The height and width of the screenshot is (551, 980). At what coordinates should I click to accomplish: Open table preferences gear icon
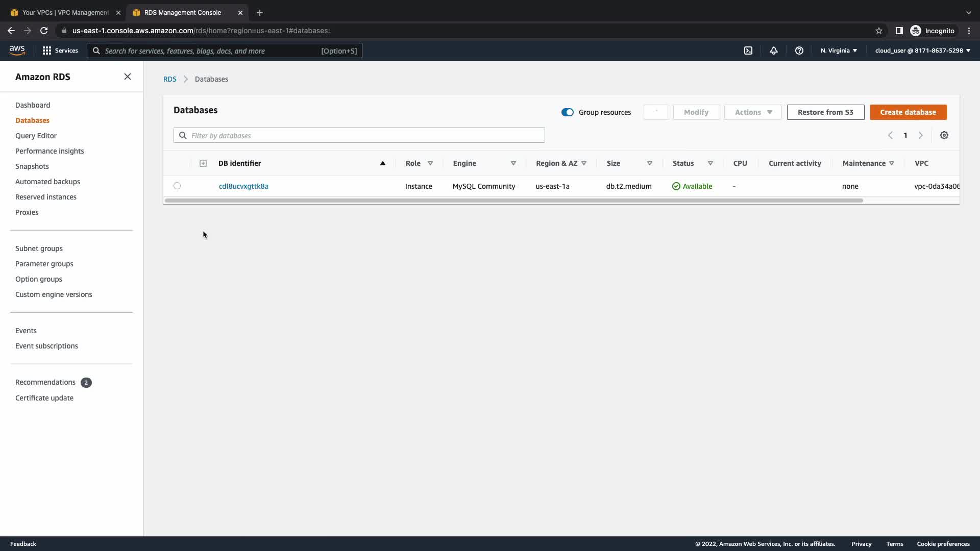tap(944, 135)
